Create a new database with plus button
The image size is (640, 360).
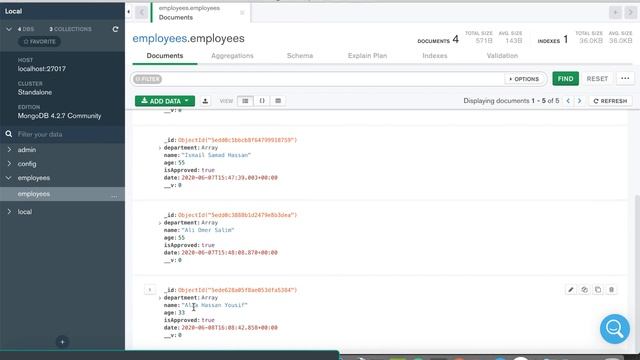pyautogui.click(x=62, y=342)
